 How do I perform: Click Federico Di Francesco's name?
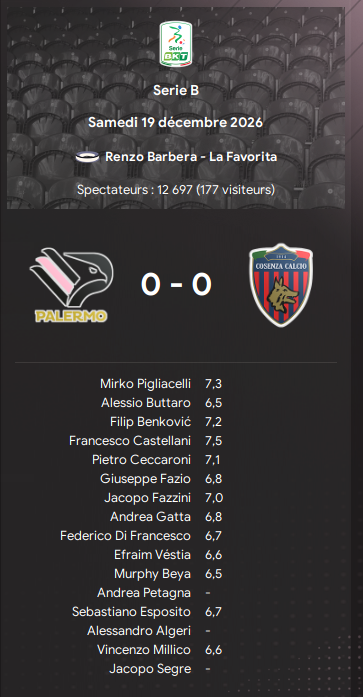tap(125, 536)
